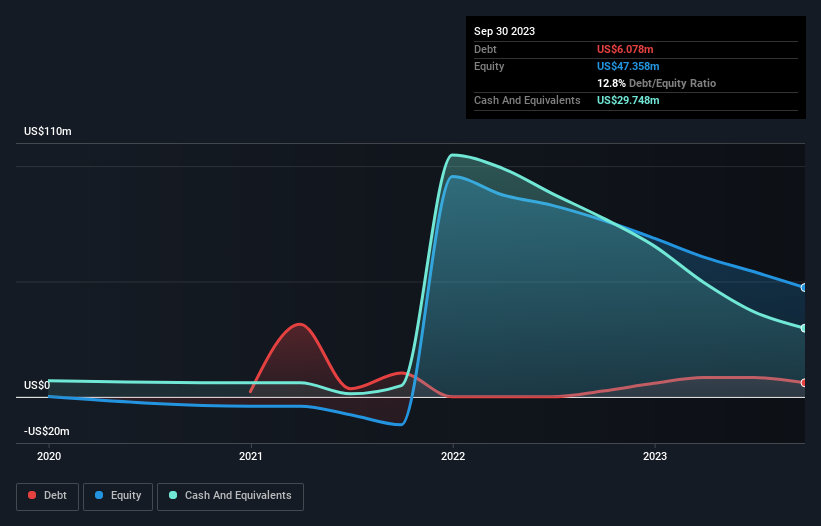Click the 2023 x-axis label
The width and height of the screenshot is (821, 526).
655,456
